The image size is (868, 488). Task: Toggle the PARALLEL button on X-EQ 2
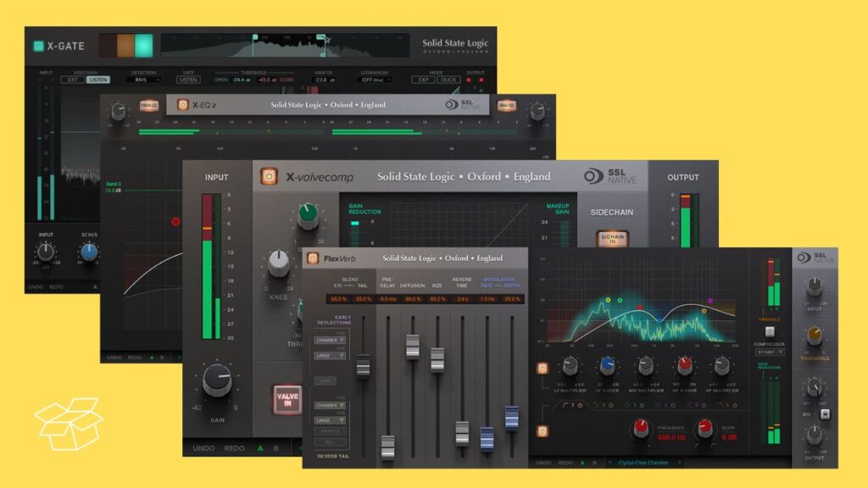click(149, 106)
